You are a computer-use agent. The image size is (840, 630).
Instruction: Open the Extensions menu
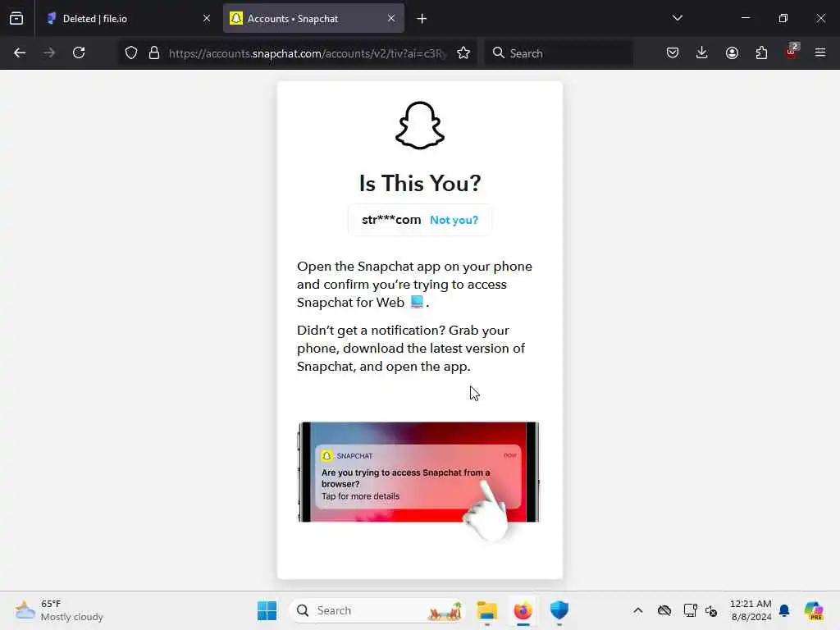point(761,52)
